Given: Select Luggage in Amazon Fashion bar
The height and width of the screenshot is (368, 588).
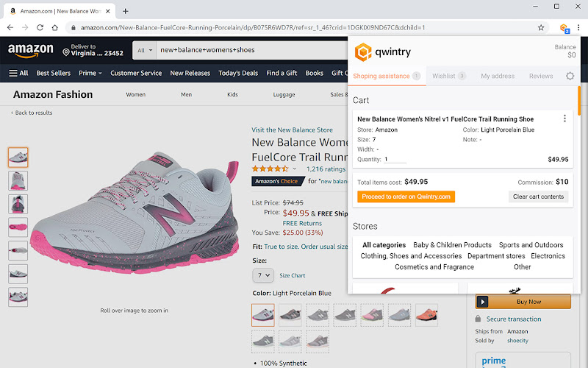Looking at the screenshot, I should (284, 95).
